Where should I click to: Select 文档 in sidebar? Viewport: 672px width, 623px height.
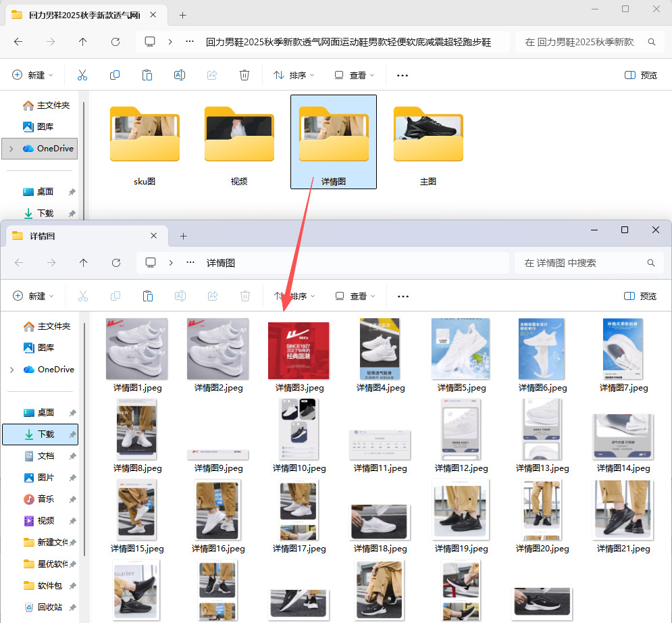coord(39,456)
